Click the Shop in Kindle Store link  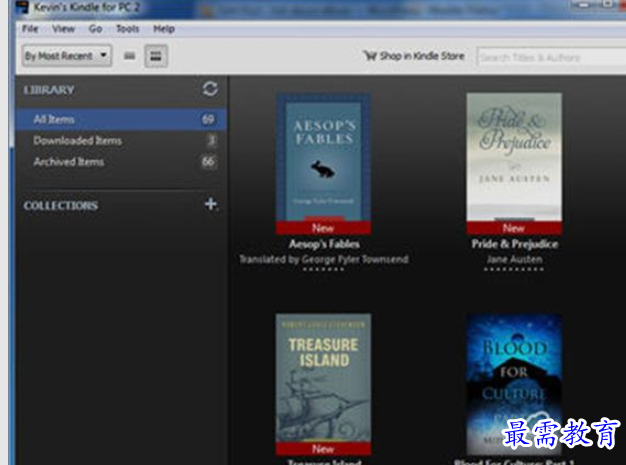[x=422, y=56]
